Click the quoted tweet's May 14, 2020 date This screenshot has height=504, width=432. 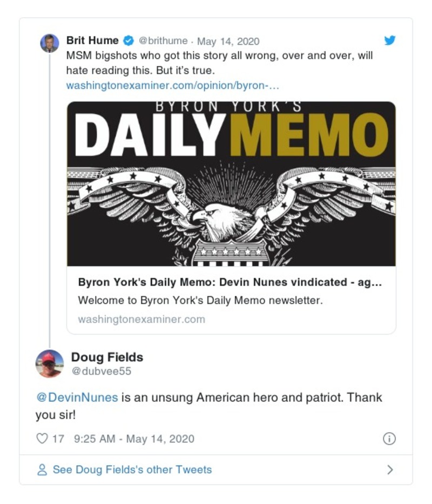point(228,41)
